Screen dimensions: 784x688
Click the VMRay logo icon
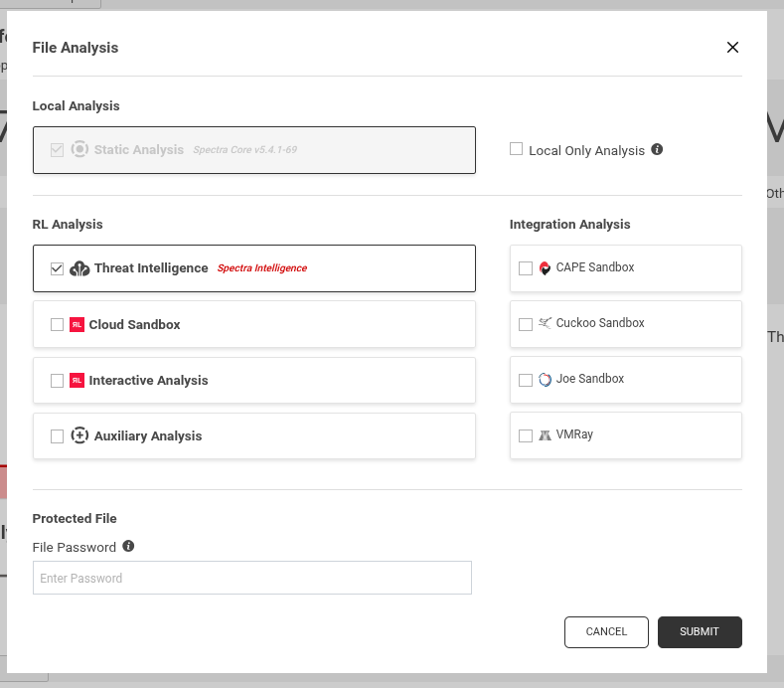point(545,434)
